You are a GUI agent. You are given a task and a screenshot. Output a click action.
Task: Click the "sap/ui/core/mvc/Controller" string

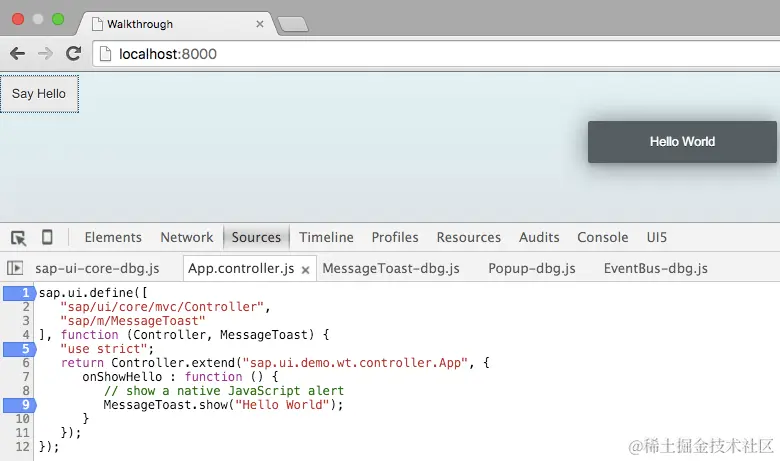coord(162,307)
